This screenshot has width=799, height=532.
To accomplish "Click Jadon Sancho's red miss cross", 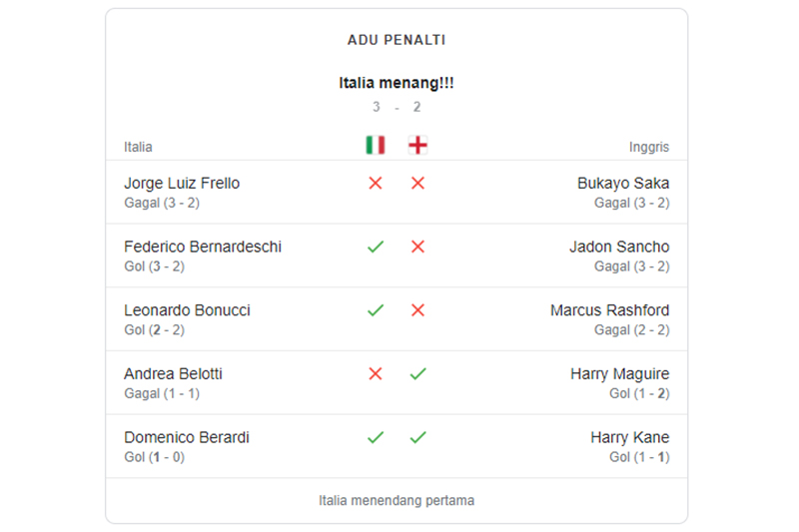I will pyautogui.click(x=417, y=247).
